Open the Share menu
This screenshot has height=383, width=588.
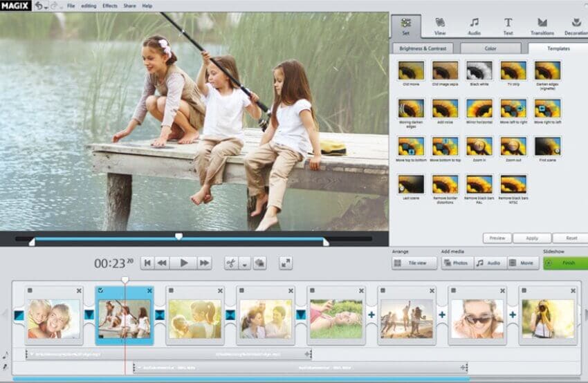[130, 6]
